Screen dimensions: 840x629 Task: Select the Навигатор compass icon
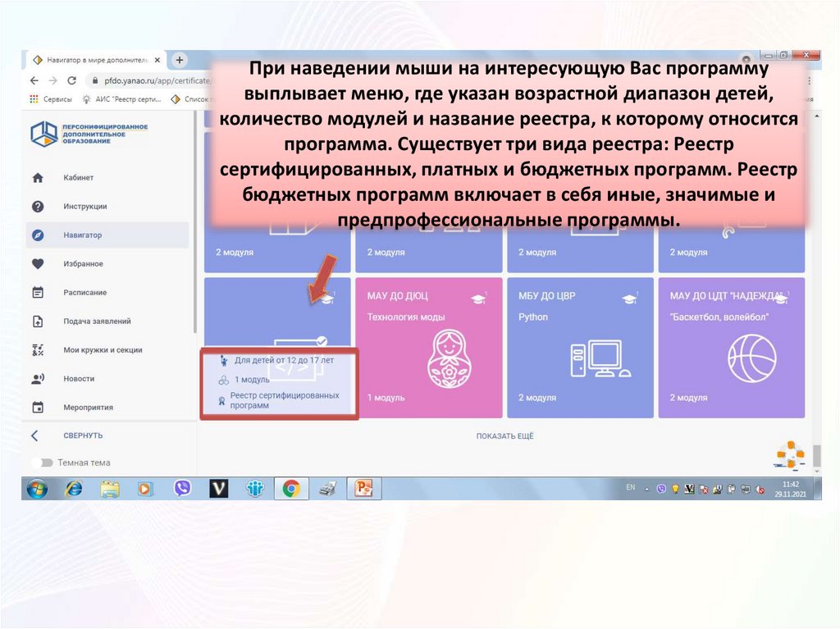pyautogui.click(x=38, y=235)
